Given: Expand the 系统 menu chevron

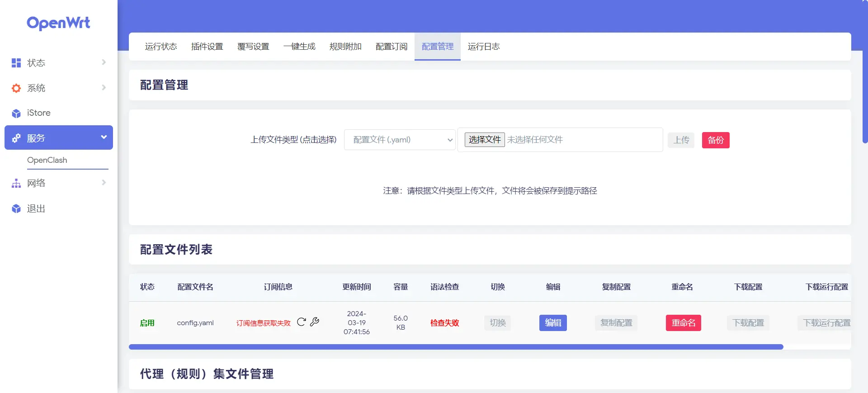Looking at the screenshot, I should click(104, 87).
